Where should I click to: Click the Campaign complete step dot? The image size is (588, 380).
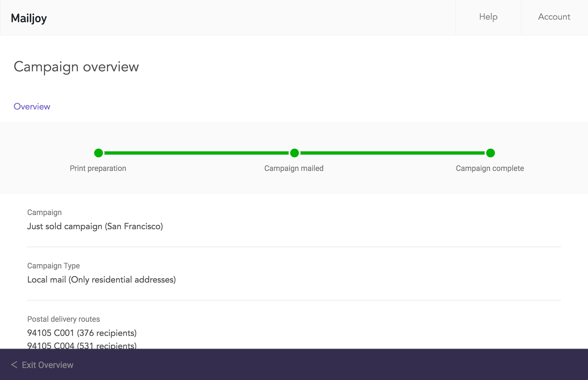(490, 153)
